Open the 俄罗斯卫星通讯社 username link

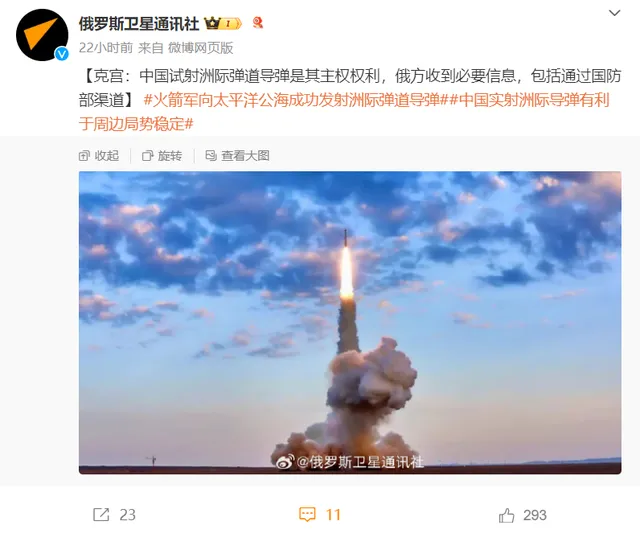138,24
